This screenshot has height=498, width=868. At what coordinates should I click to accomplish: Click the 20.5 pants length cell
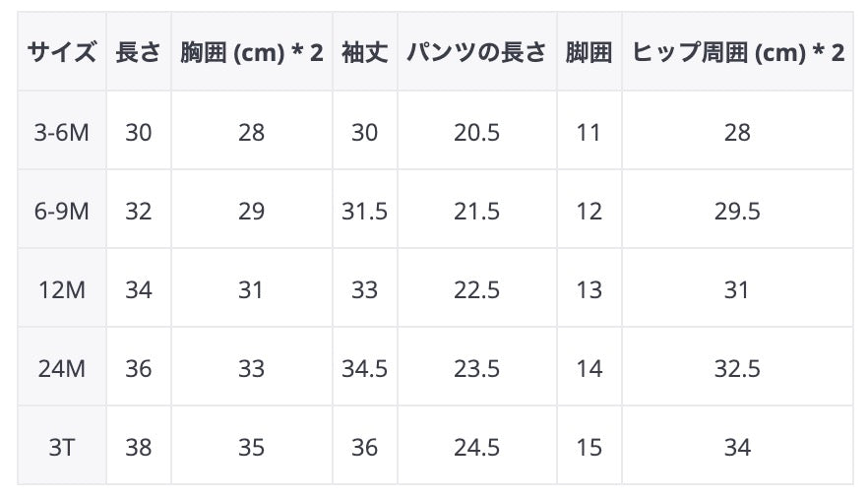[x=476, y=132]
